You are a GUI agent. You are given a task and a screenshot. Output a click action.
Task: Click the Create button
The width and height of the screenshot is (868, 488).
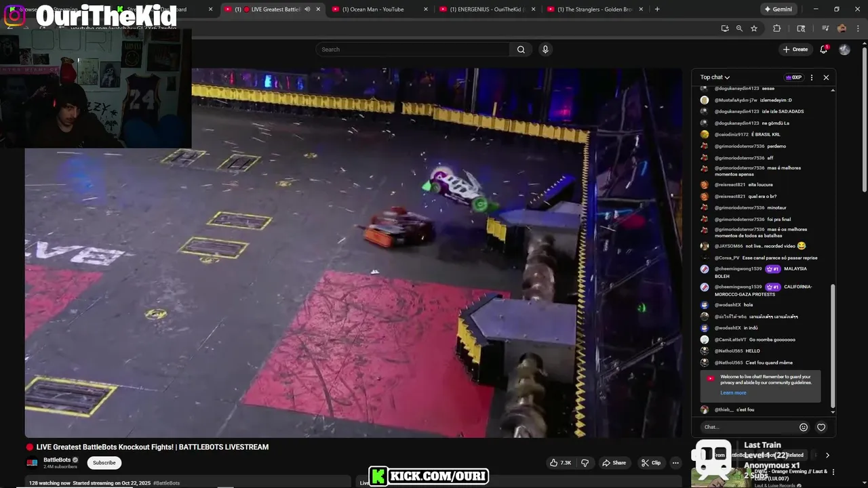[795, 49]
